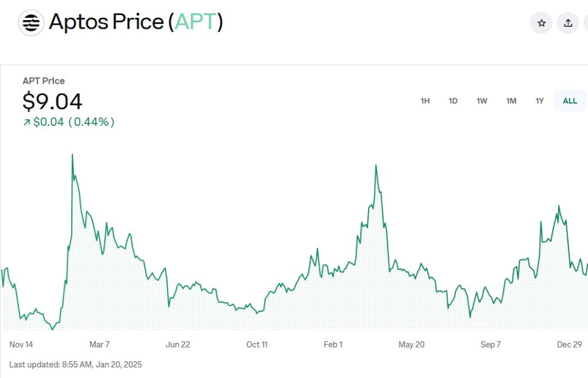
Task: Click the share upload icon
Action: [568, 23]
